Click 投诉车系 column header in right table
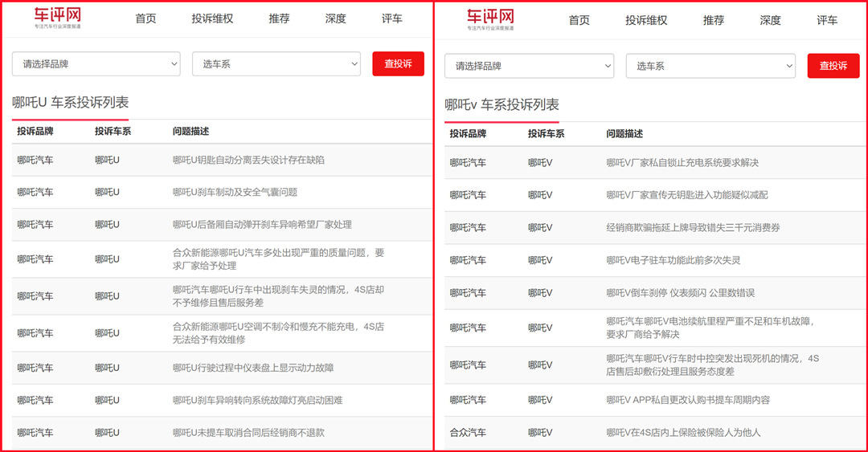 point(546,133)
